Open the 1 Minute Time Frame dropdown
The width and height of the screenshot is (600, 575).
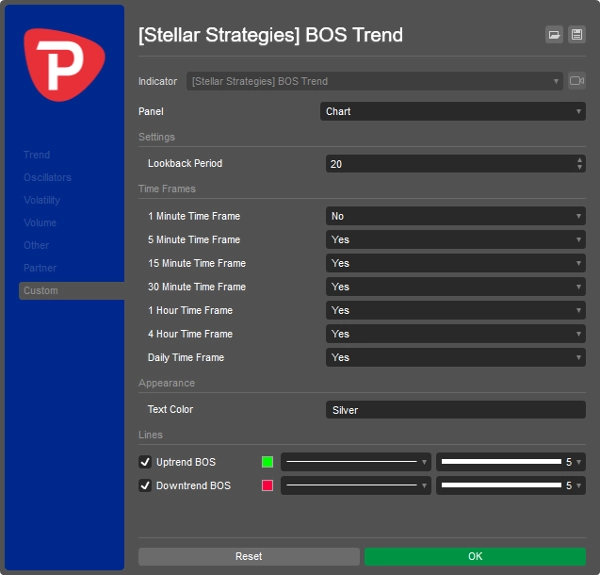[456, 216]
